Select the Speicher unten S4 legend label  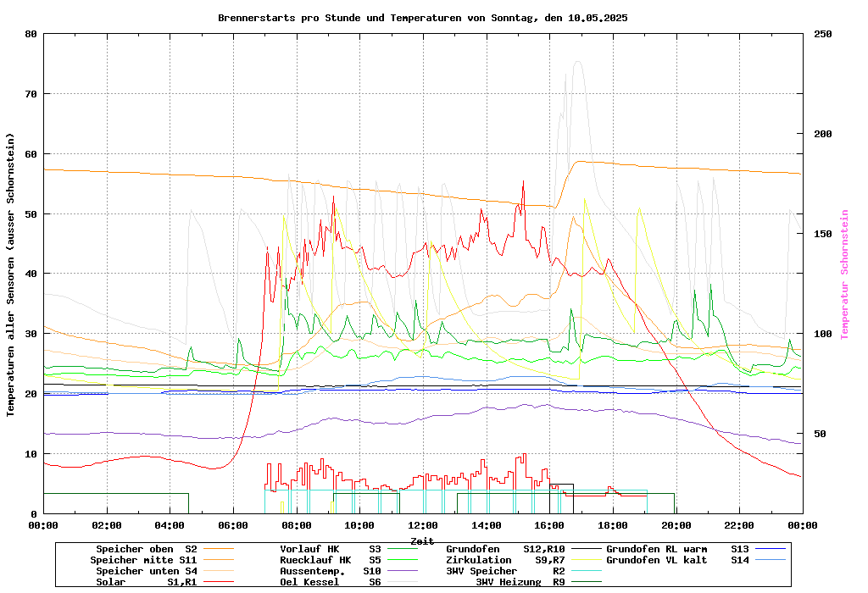(143, 571)
